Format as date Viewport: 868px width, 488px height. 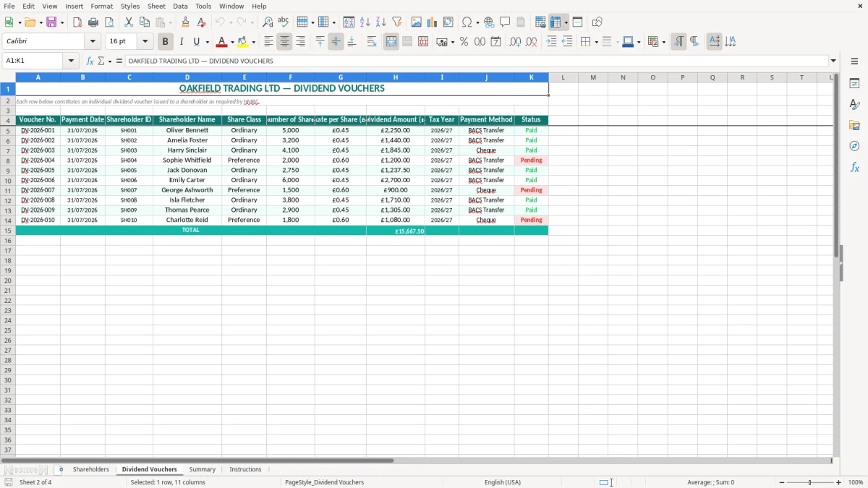tap(495, 42)
